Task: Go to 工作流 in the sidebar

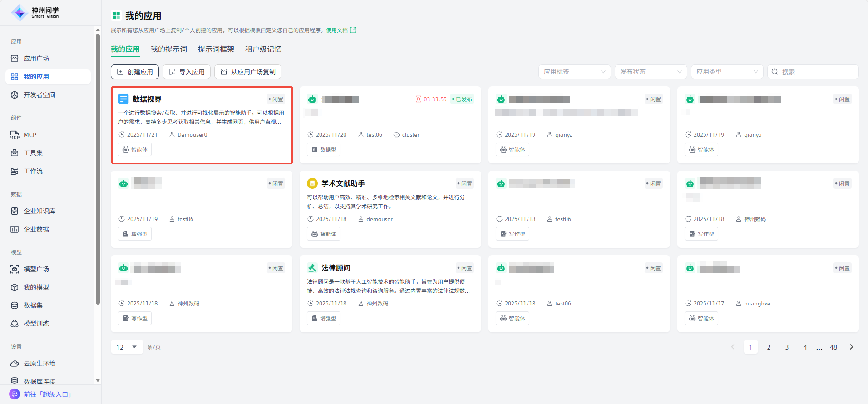Action: click(x=33, y=171)
